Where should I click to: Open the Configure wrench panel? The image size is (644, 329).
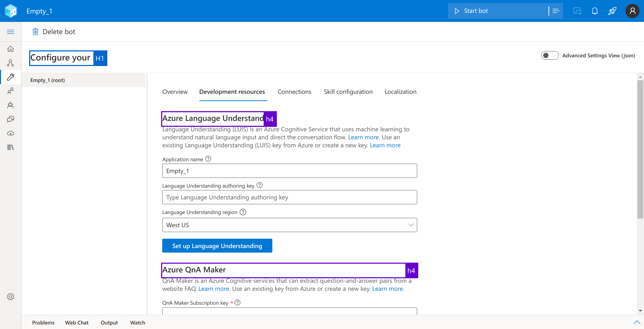coord(10,77)
